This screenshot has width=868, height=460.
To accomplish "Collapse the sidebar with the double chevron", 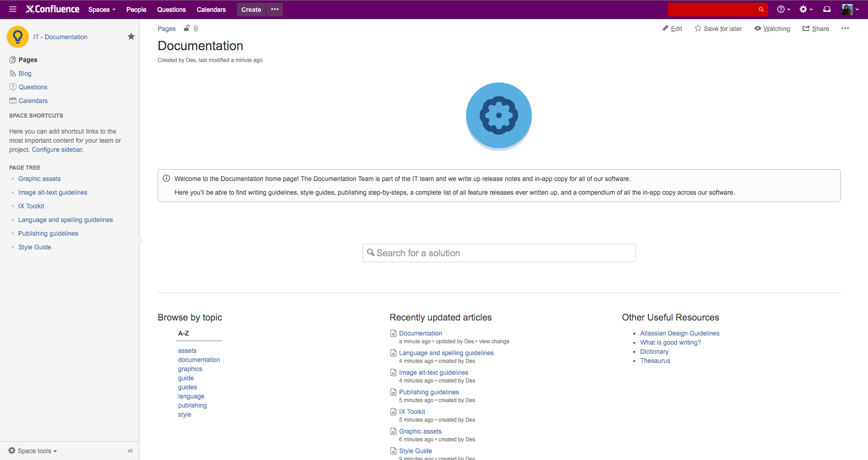I will (130, 451).
